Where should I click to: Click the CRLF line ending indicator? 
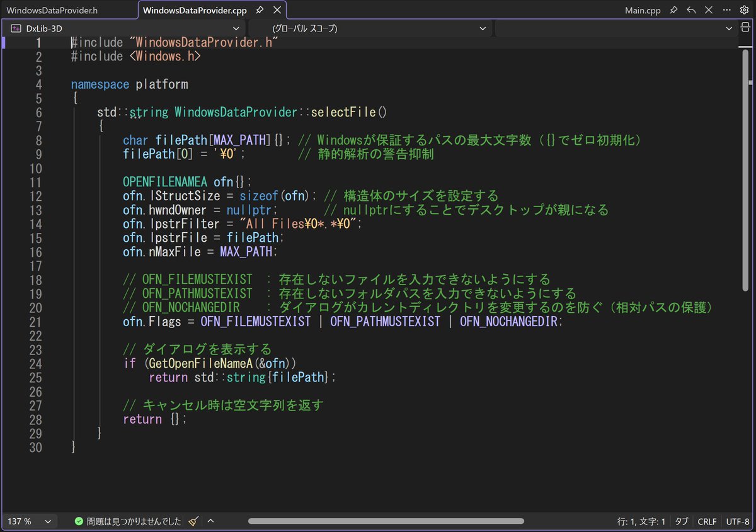click(x=707, y=521)
